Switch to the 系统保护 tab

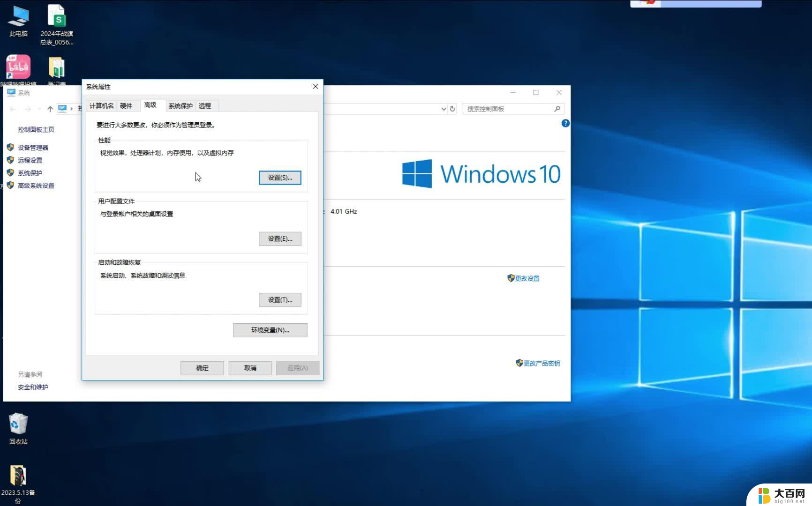[180, 106]
